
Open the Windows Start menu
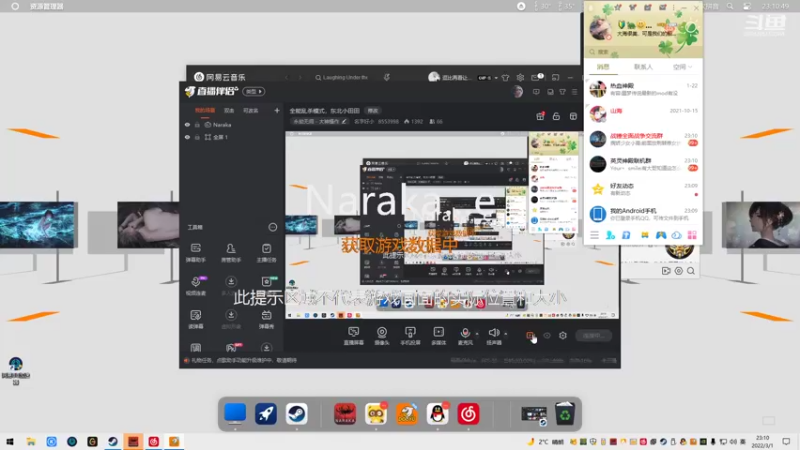[10, 441]
